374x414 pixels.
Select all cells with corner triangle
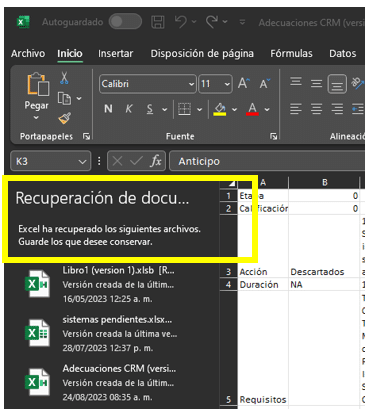tap(232, 183)
